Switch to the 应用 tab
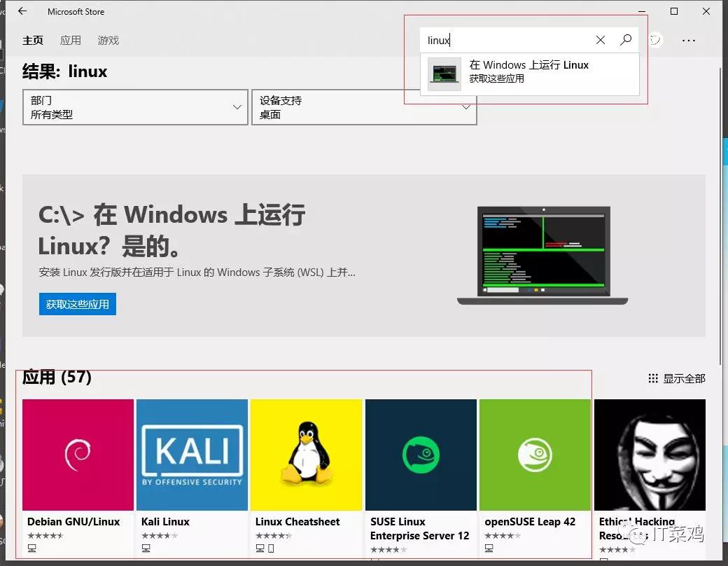728x566 pixels. tap(71, 41)
